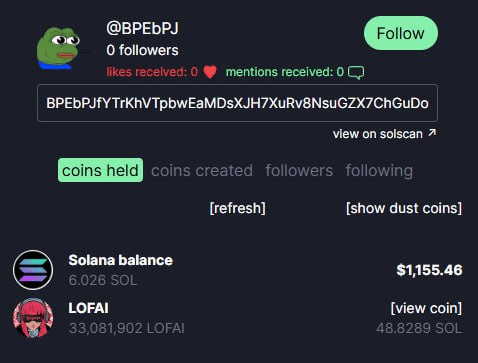Screen dimensions: 478x363
Task: Click the external arrow beside solscan
Action: point(432,133)
